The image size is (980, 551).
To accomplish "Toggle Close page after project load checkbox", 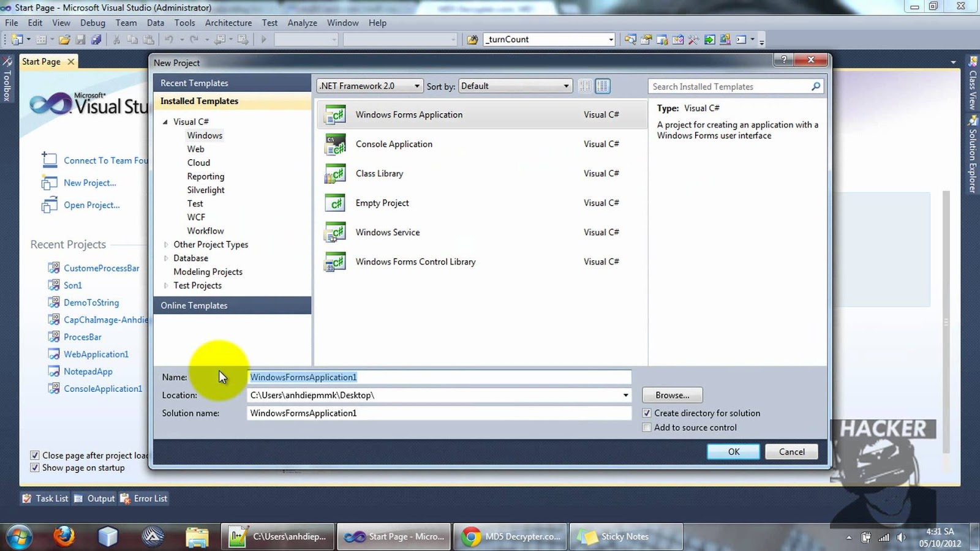I will (35, 455).
